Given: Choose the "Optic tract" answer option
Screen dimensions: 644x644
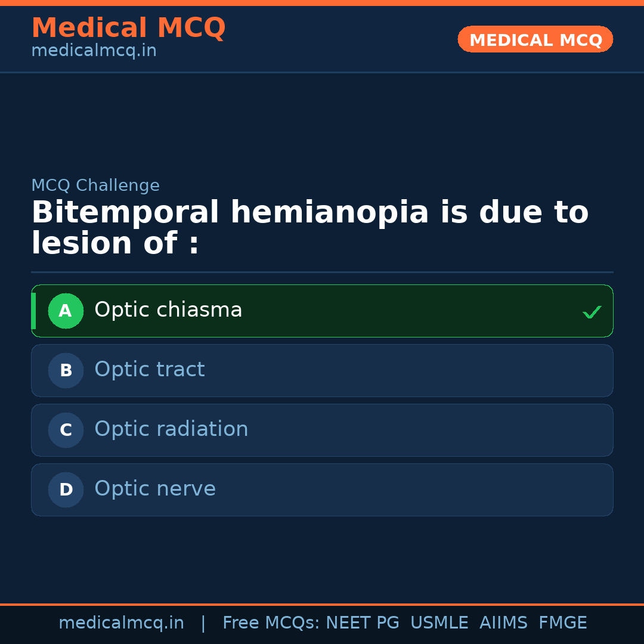Looking at the screenshot, I should point(149,370).
